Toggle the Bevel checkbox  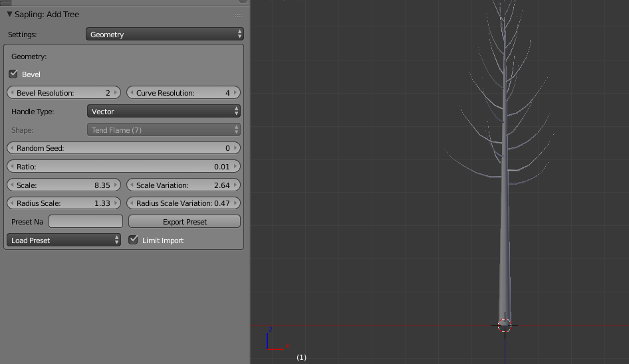[x=13, y=74]
